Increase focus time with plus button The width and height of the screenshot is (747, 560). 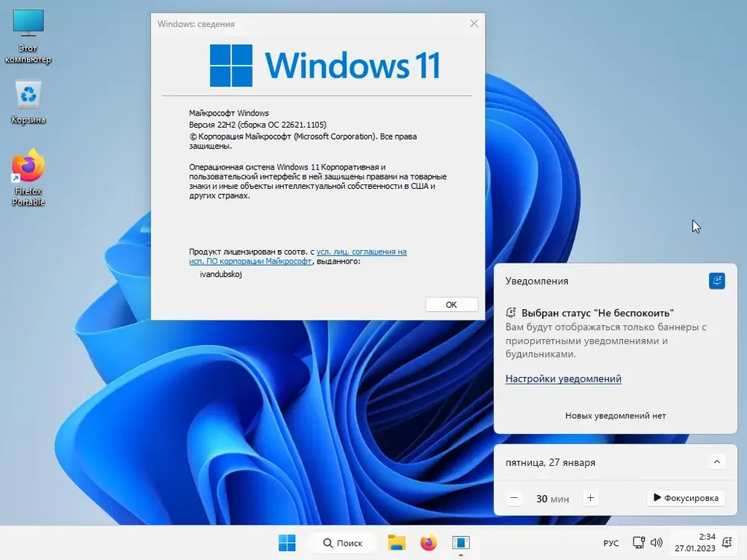point(590,498)
